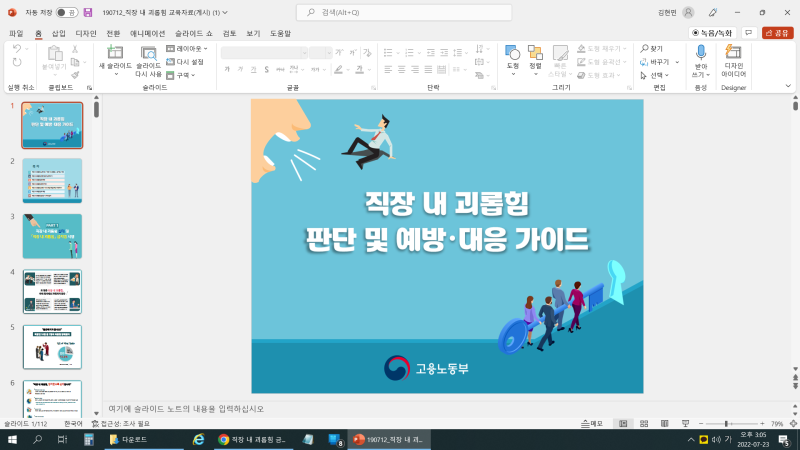Click the Format Painter brush icon
Viewport: 800px width, 450px height.
click(75, 75)
